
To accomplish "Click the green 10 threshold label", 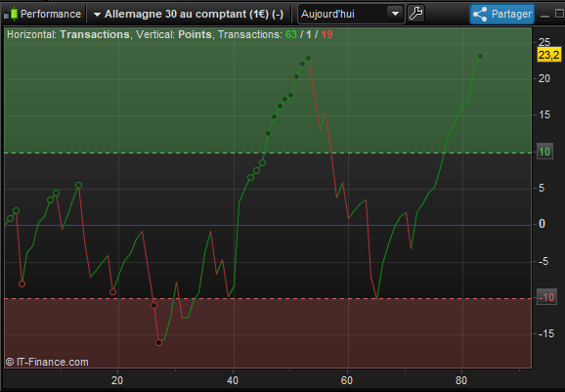I will (544, 152).
